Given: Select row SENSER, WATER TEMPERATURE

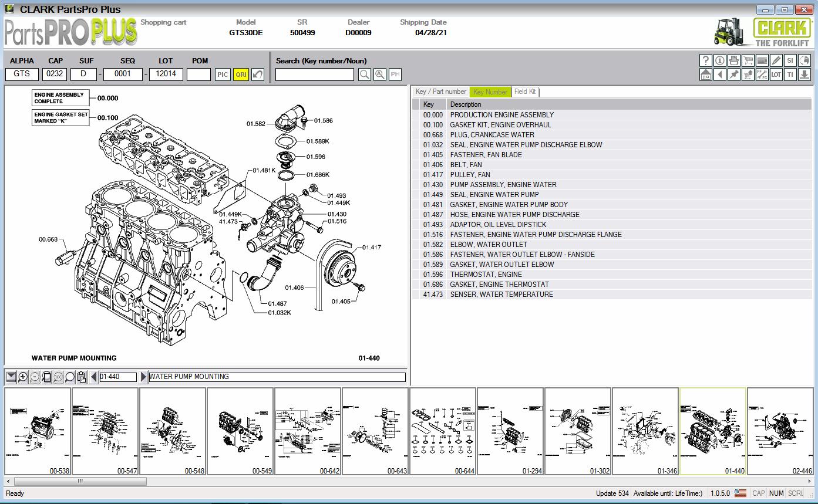Looking at the screenshot, I should (x=612, y=295).
